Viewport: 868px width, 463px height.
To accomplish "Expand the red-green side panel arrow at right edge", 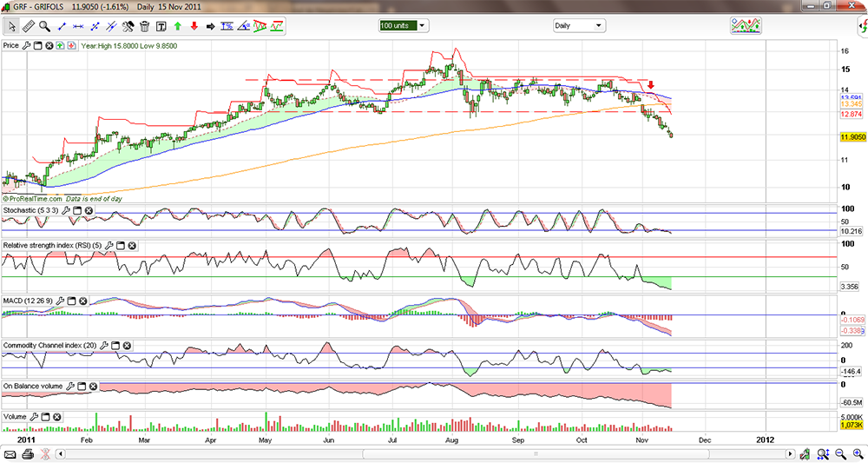I will 864,25.
